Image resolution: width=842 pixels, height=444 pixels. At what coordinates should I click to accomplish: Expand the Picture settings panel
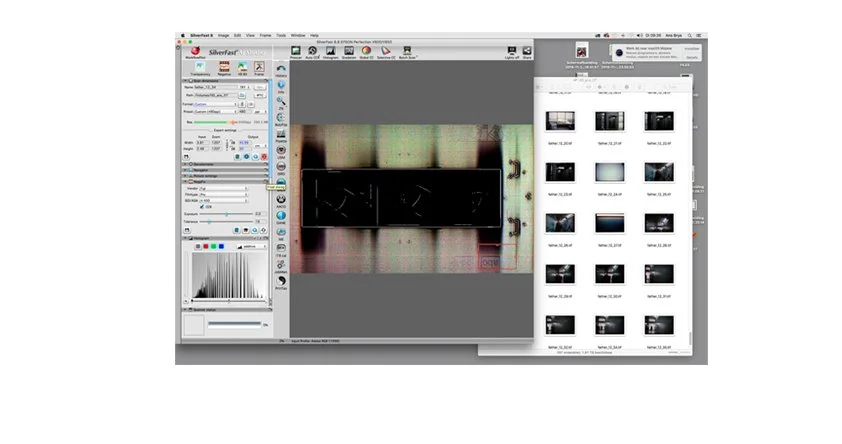point(186,176)
